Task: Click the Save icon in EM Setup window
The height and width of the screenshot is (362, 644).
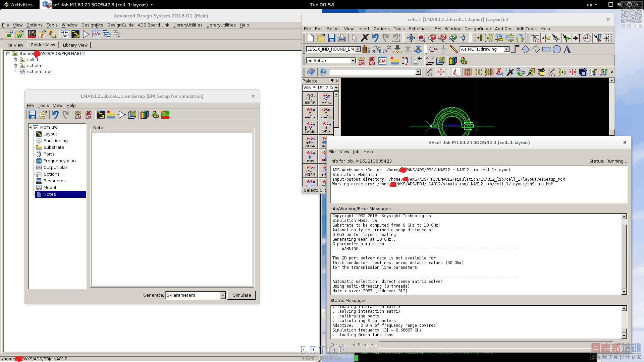Action: (32, 115)
